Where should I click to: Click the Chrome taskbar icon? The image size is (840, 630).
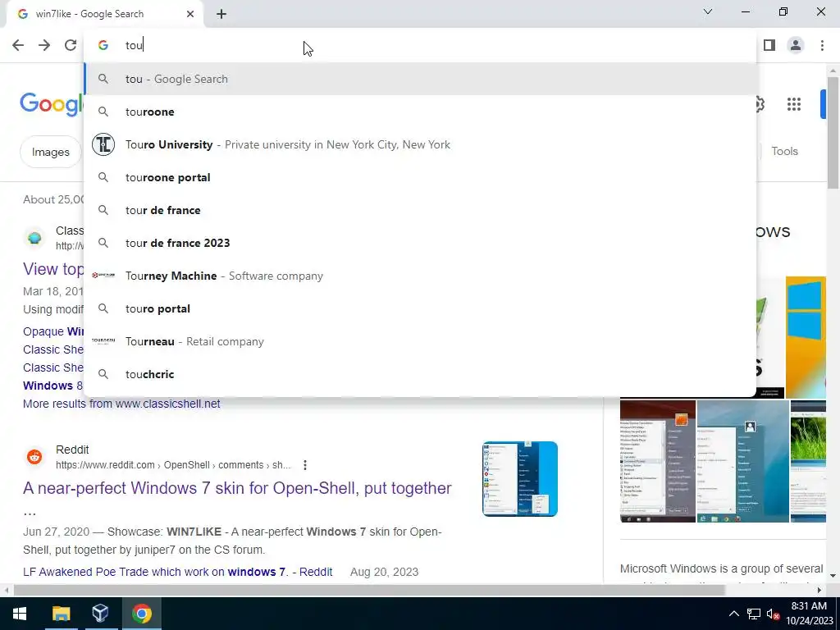141,614
